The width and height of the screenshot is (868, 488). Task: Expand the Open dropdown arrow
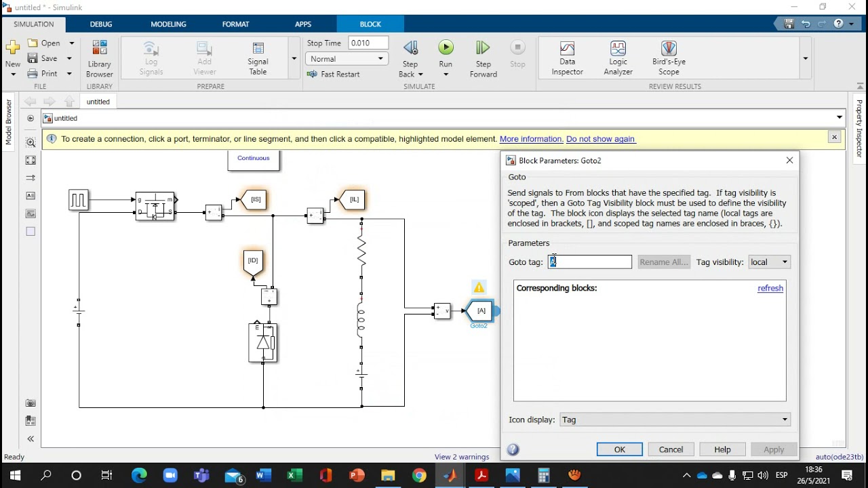(x=71, y=43)
